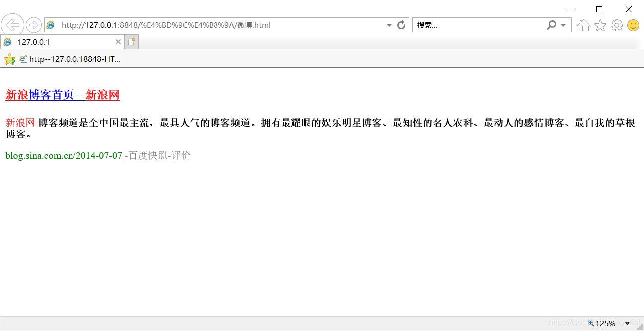The height and width of the screenshot is (331, 644).
Task: Open Favorites star icon in toolbar
Action: (600, 25)
